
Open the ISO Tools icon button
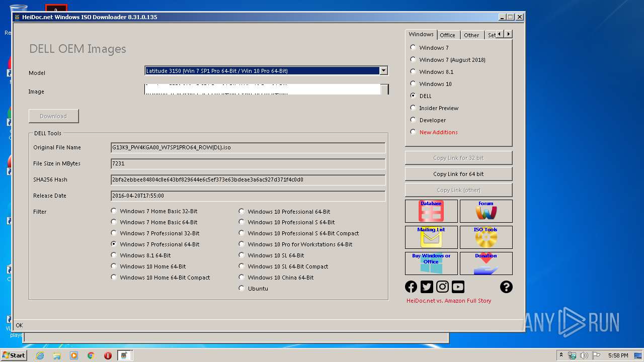tap(486, 237)
